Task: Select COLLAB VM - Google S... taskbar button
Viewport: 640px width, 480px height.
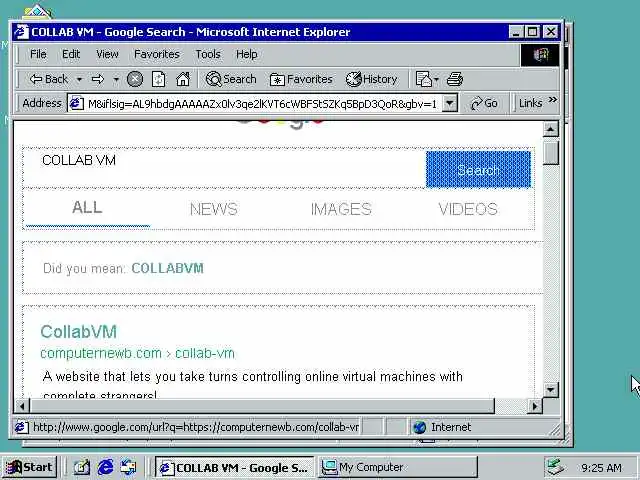Action: (234, 467)
